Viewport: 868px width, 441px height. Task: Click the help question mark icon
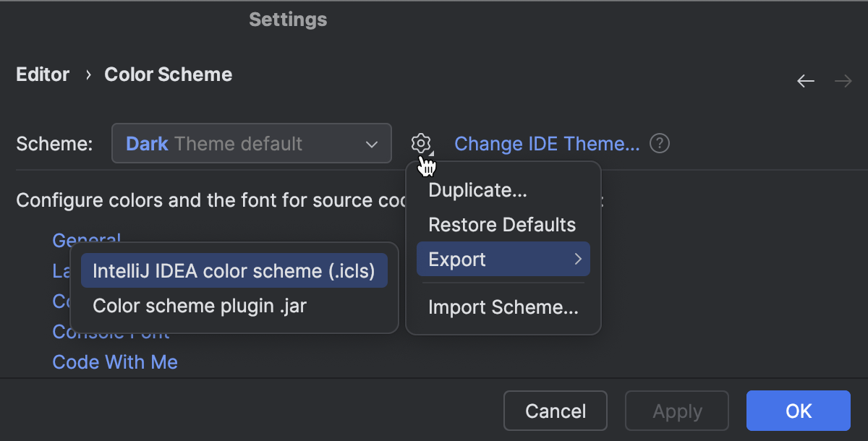659,143
